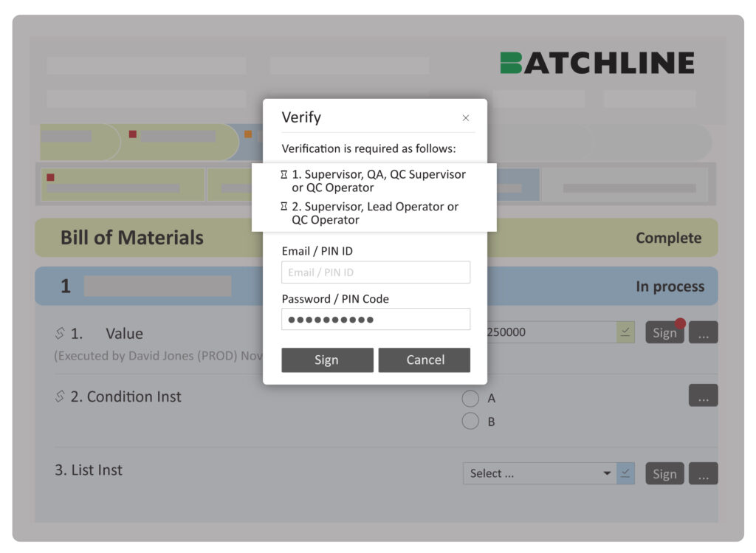Click Cancel in the Verify dialog
Viewport: 756px width, 553px height.
pos(425,360)
